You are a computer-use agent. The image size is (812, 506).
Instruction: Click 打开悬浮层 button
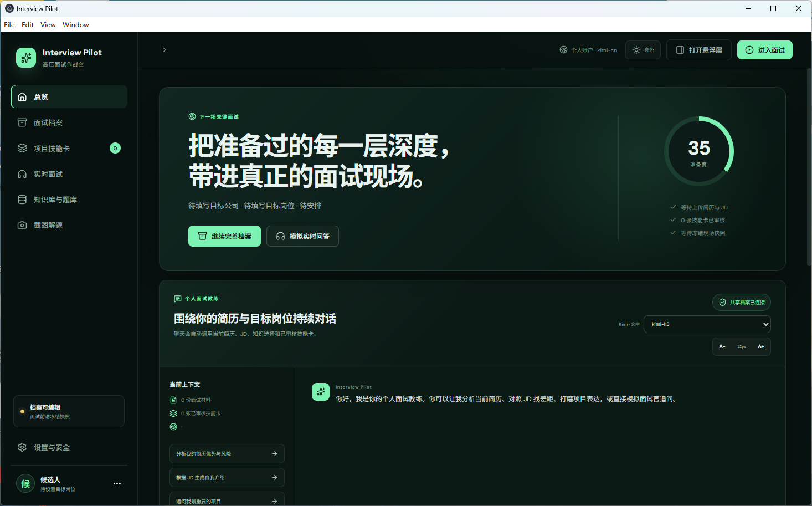(699, 50)
